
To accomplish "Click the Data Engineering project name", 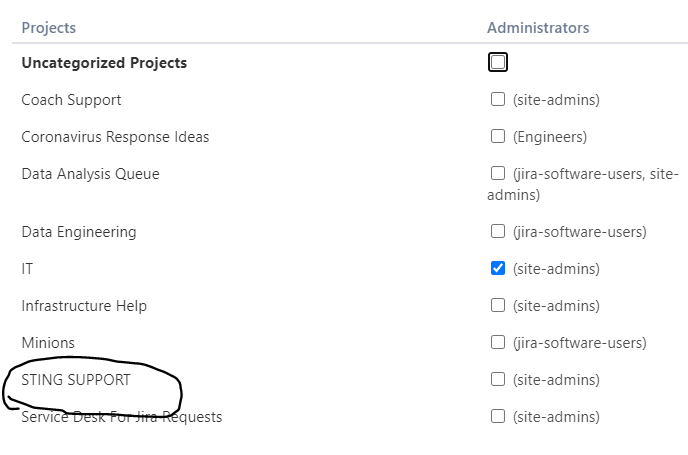I will tap(79, 232).
